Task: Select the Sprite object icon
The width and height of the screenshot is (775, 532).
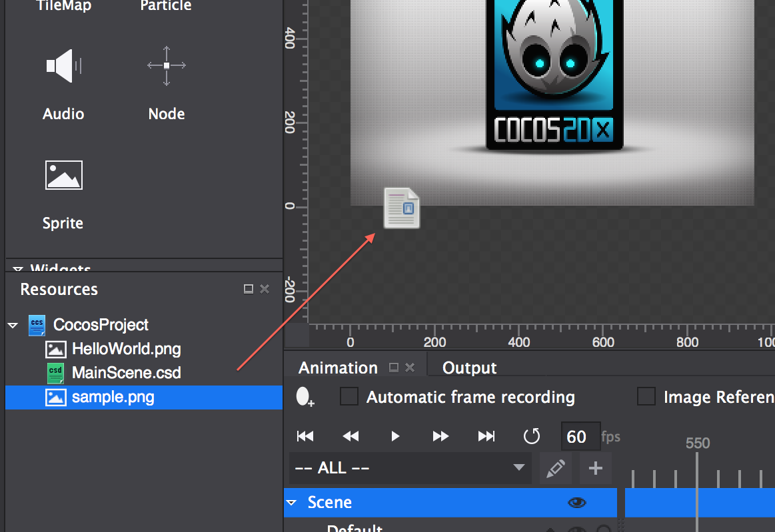Action: [x=64, y=175]
